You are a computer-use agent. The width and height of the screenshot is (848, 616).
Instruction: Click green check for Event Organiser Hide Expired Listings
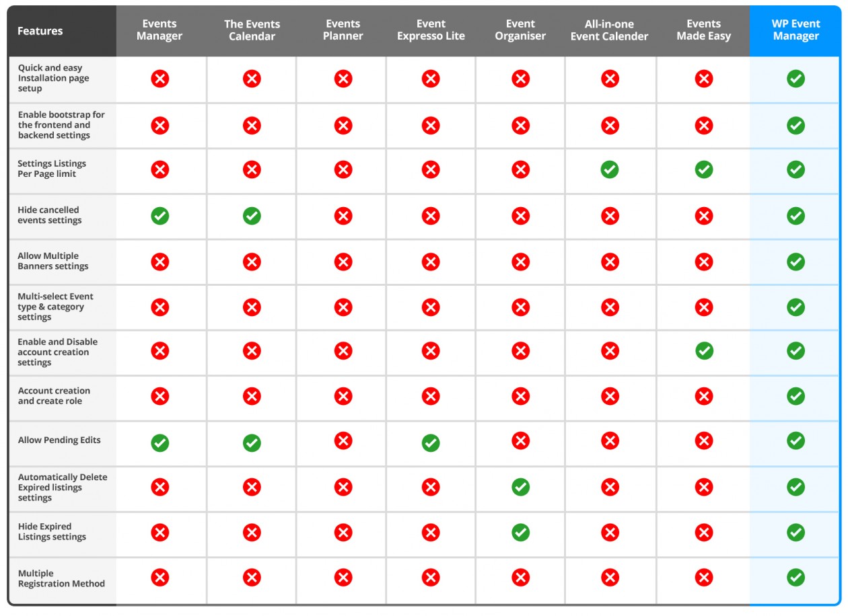coord(520,533)
